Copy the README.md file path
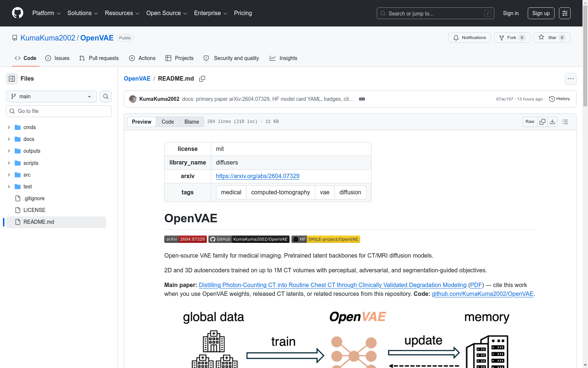The image size is (588, 368). tap(202, 79)
